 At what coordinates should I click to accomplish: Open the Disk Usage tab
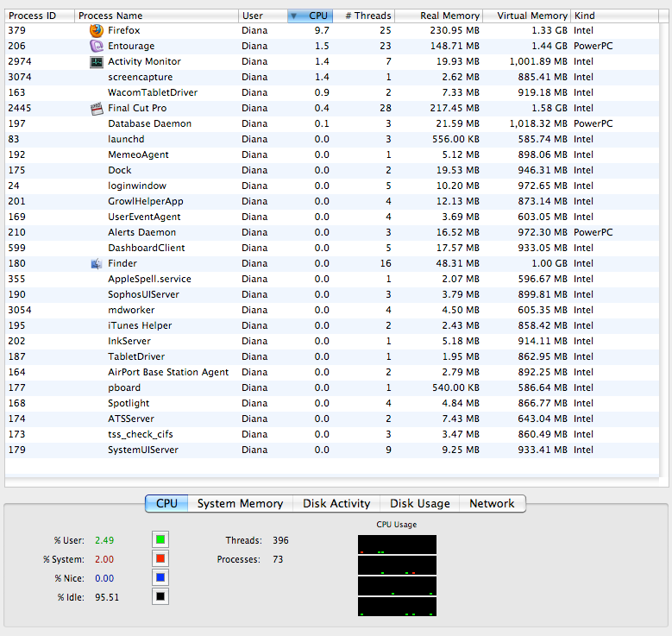pos(419,503)
